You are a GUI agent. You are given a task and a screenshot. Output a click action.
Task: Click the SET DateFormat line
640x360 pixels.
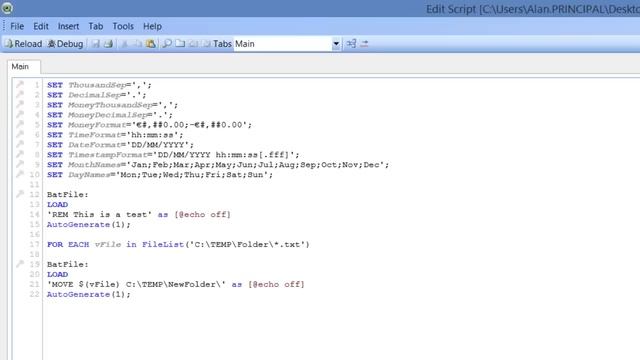point(120,145)
